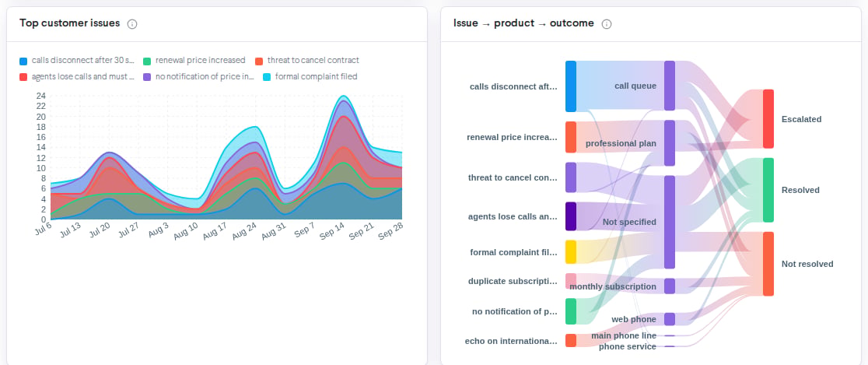Viewport: 868px width, 365px height.
Task: Select the orange 'renewal price increa...' Sankey node
Action: coord(571,137)
